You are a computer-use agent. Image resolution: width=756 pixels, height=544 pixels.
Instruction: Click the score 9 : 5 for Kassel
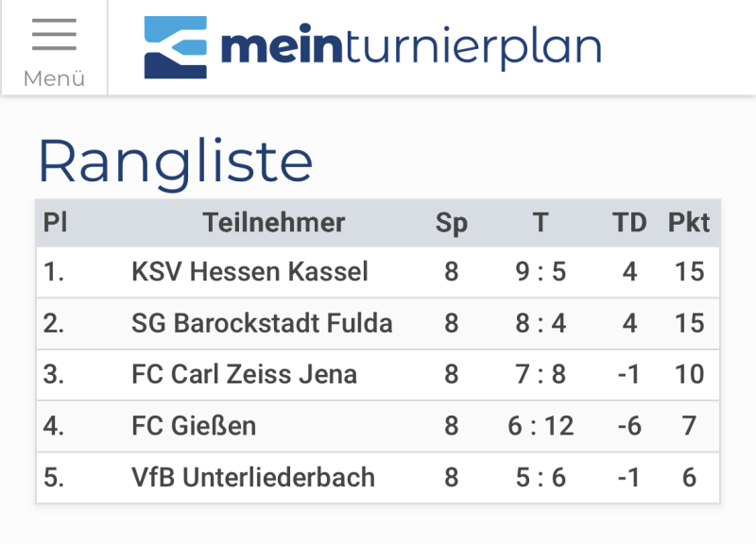point(540,272)
